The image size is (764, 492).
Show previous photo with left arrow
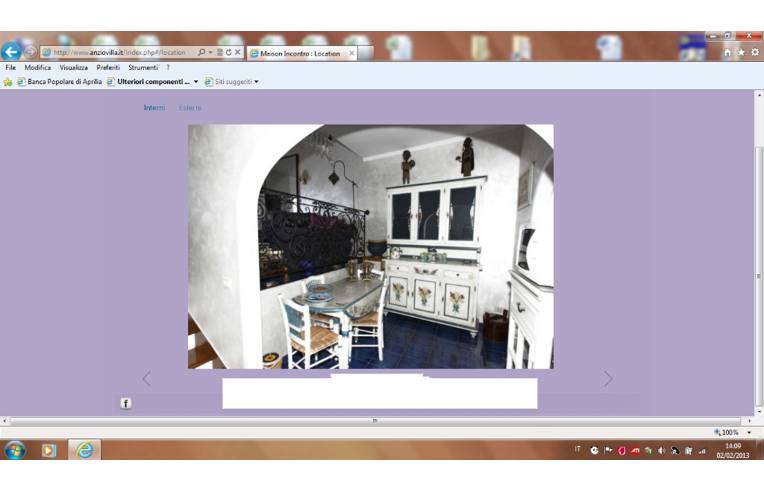tap(147, 379)
